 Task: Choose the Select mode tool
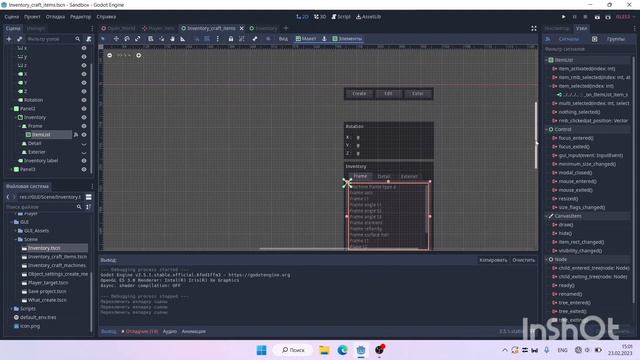103,39
